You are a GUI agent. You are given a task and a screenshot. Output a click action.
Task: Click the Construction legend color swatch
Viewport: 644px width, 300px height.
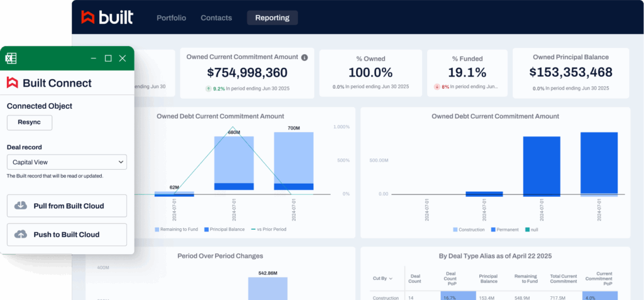[455, 230]
